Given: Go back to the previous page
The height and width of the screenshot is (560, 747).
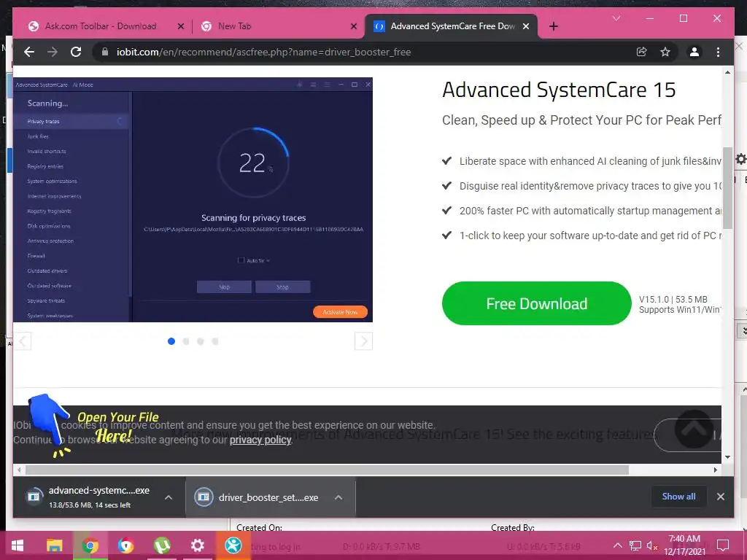Looking at the screenshot, I should 29,52.
